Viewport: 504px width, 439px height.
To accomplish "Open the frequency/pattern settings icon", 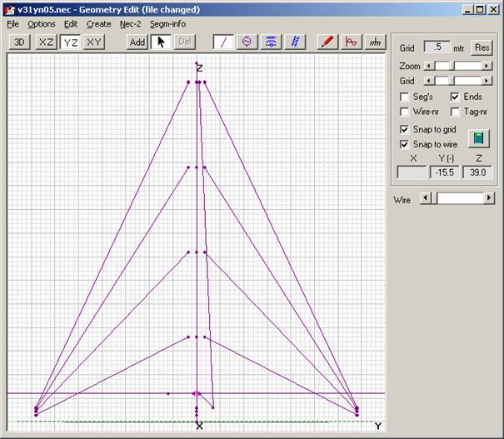I will [x=351, y=42].
